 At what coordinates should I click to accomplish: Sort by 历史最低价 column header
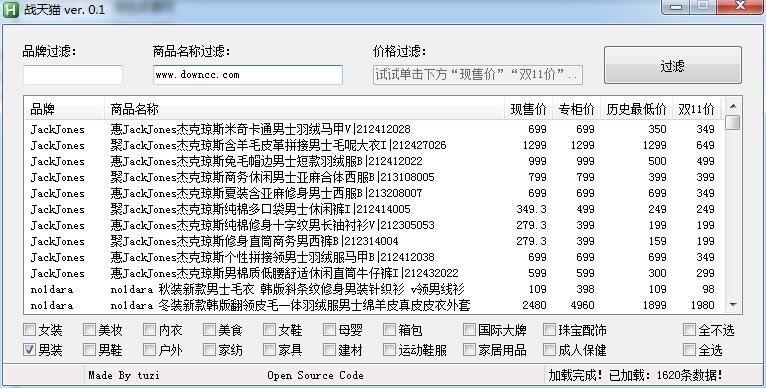point(636,109)
